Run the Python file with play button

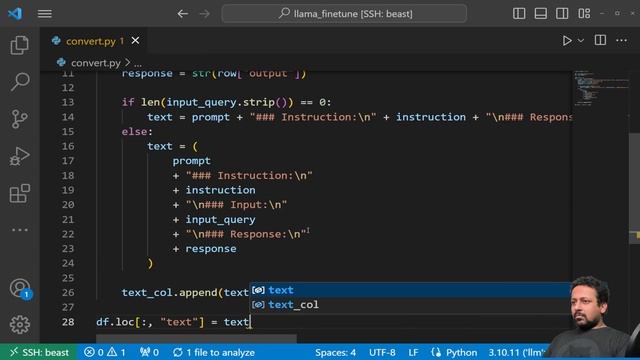(567, 40)
